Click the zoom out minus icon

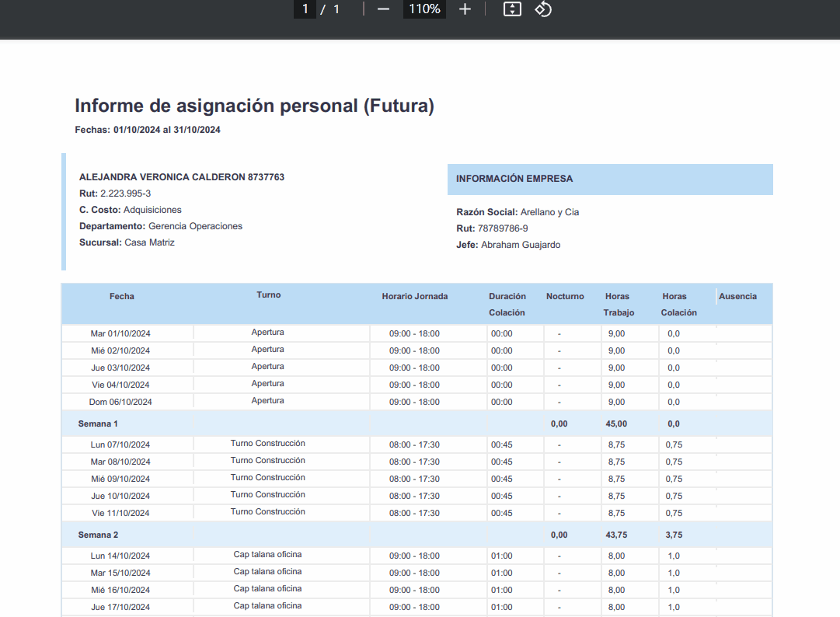pyautogui.click(x=383, y=9)
